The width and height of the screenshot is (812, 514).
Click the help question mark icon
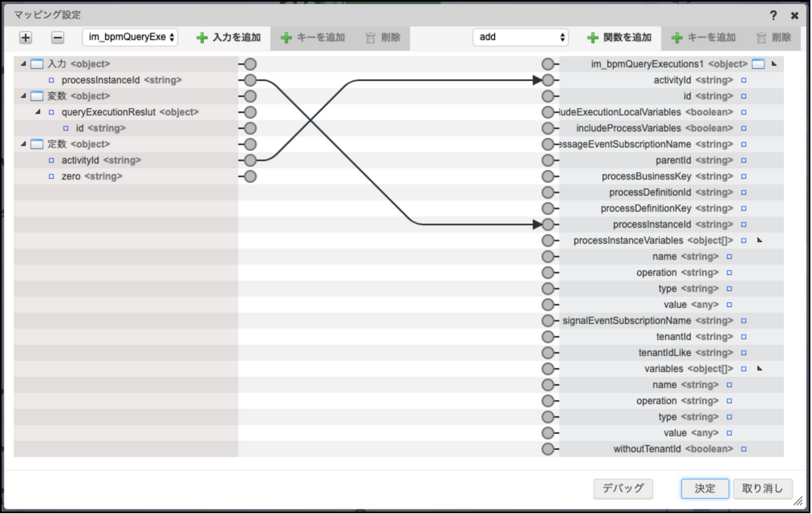pyautogui.click(x=773, y=15)
